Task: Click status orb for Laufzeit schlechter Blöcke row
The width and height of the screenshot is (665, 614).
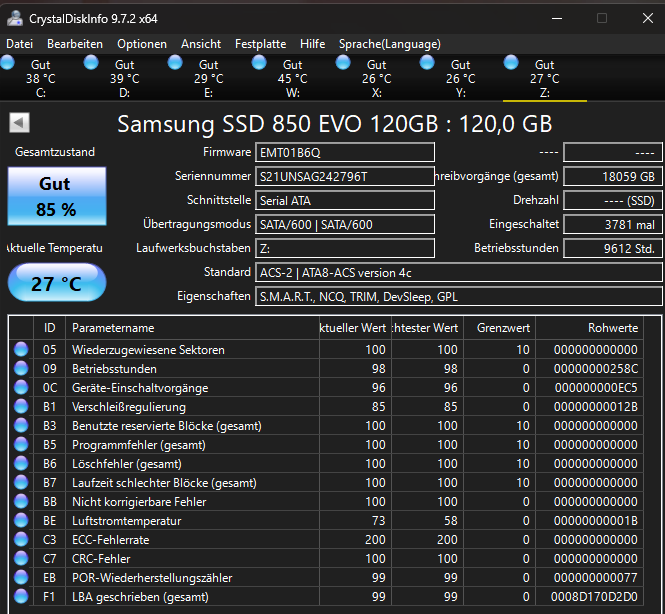Action: point(21,483)
